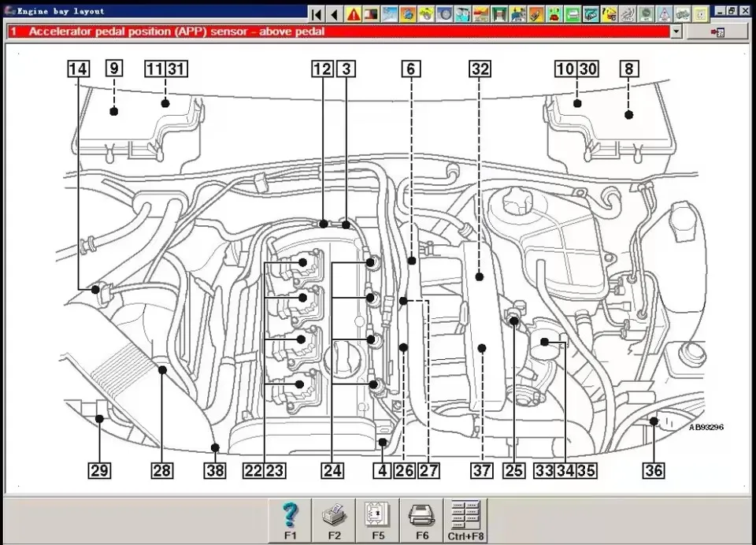Click the red warning triangle toolbar icon
The height and width of the screenshot is (545, 756).
click(351, 13)
